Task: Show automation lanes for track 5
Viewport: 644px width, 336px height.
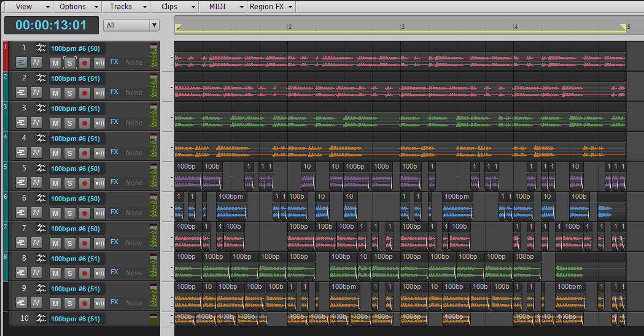Action: point(36,183)
